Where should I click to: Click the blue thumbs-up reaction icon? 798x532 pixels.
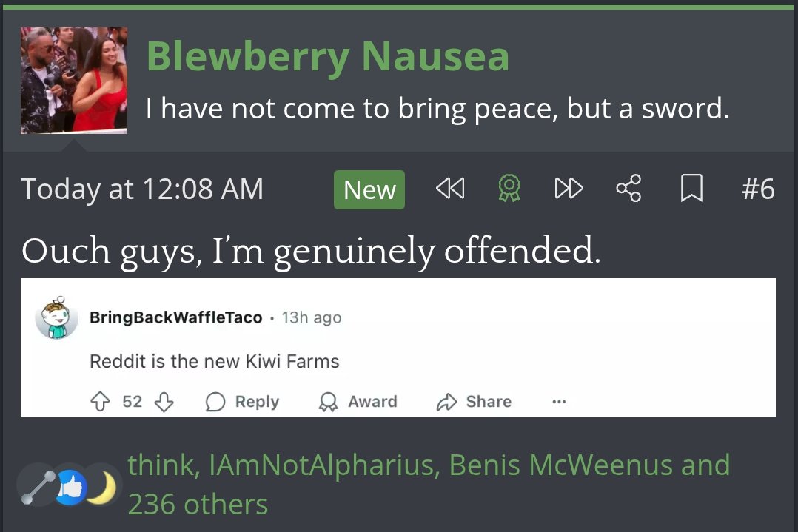tap(70, 488)
